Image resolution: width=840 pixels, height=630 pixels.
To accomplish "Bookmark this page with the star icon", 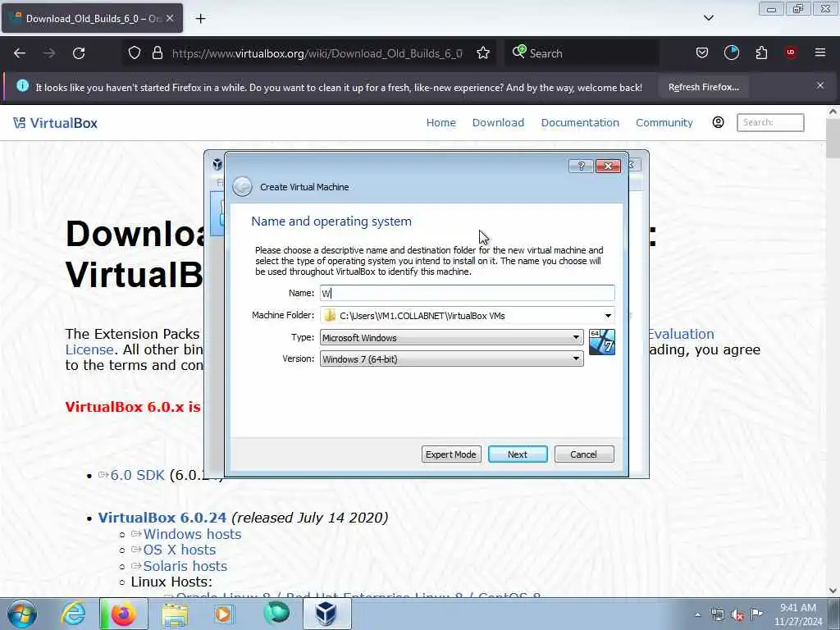I will pos(483,53).
